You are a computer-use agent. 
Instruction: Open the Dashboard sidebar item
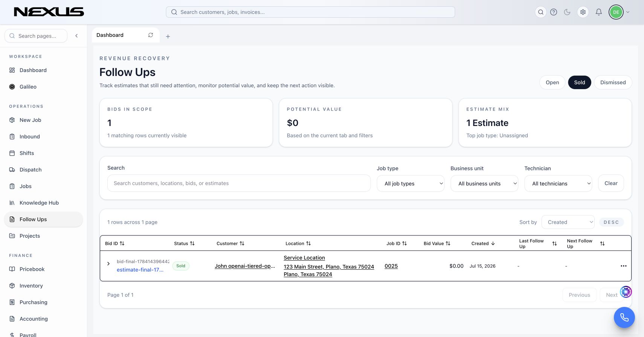tap(43, 70)
